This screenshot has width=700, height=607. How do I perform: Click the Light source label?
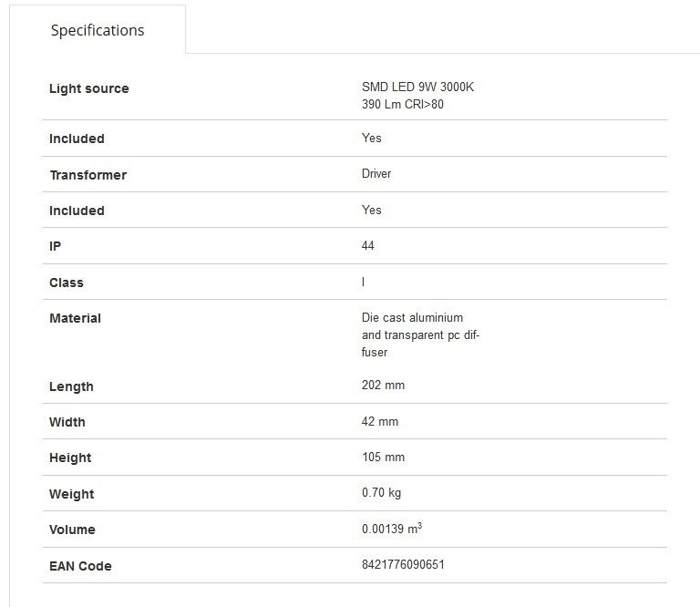pyautogui.click(x=88, y=88)
